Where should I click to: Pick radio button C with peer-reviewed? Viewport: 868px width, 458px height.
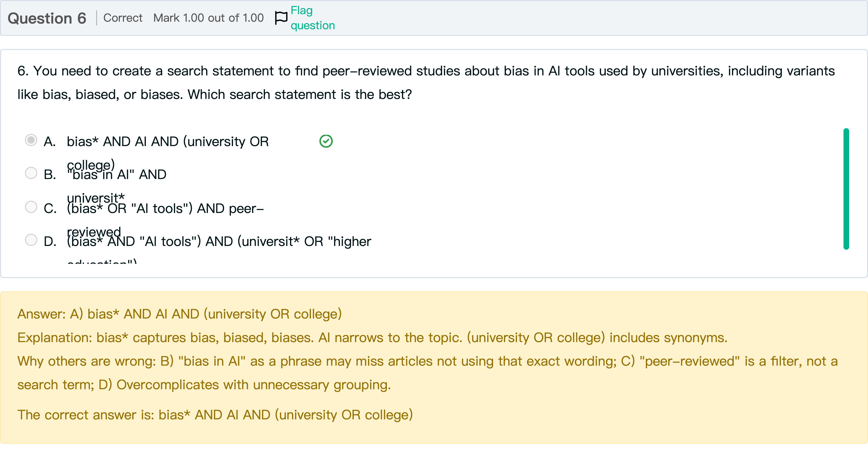click(31, 207)
